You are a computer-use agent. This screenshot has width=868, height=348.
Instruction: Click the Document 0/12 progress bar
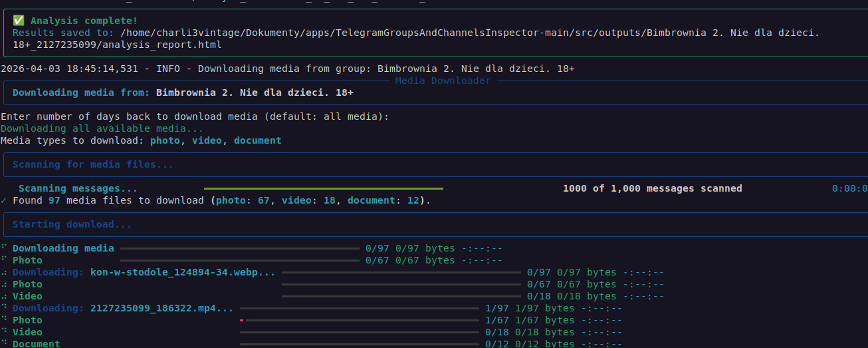pos(359,344)
